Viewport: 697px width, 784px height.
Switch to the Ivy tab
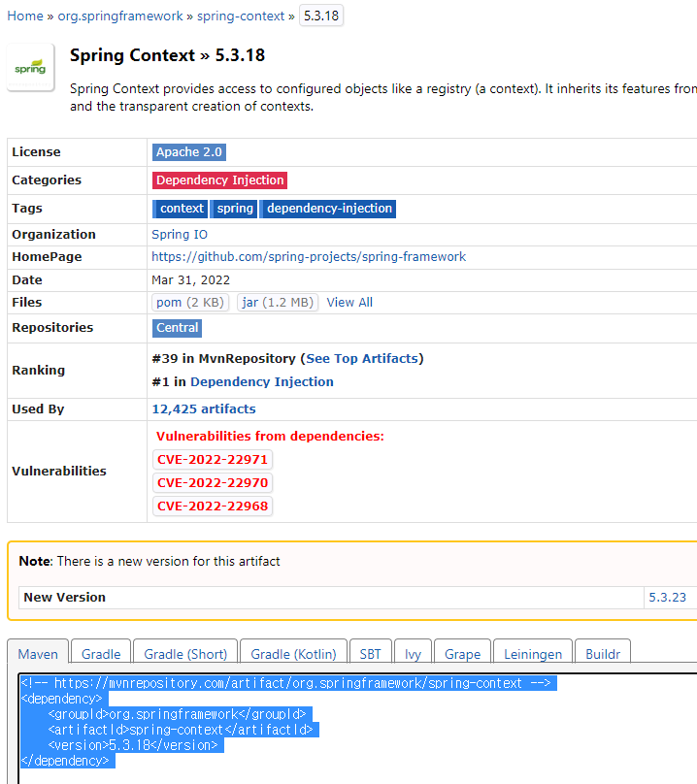tap(413, 654)
